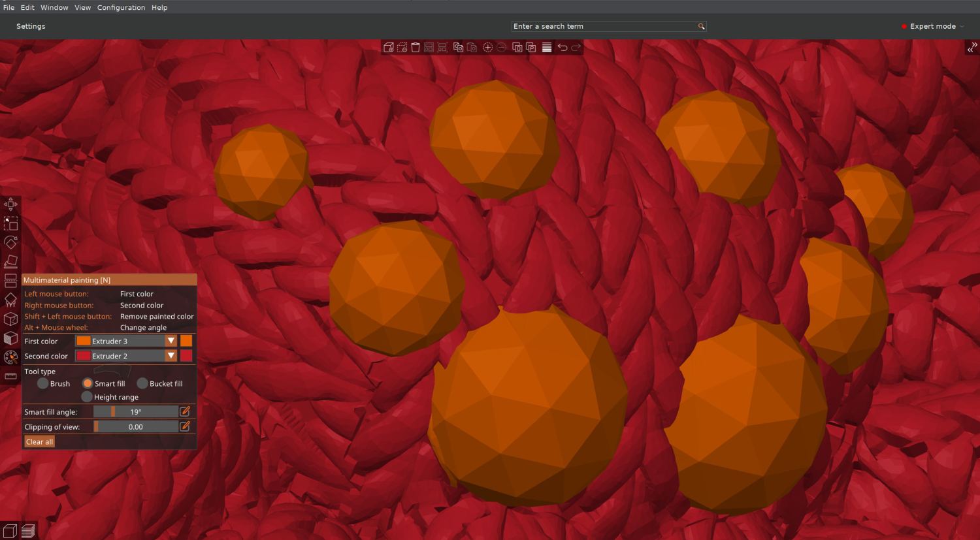Select the Brush tool type
Image resolution: width=980 pixels, height=540 pixels.
43,383
